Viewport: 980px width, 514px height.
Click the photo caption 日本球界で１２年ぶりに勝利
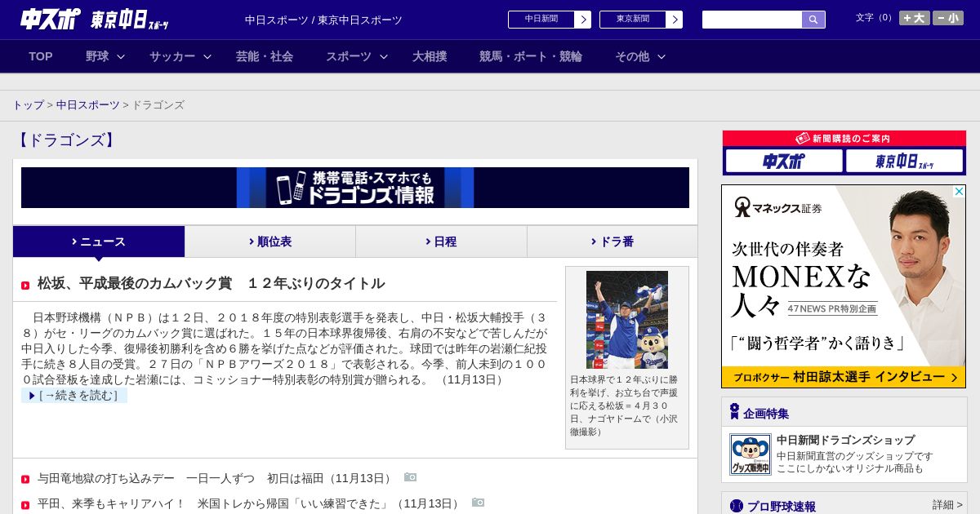[624, 405]
